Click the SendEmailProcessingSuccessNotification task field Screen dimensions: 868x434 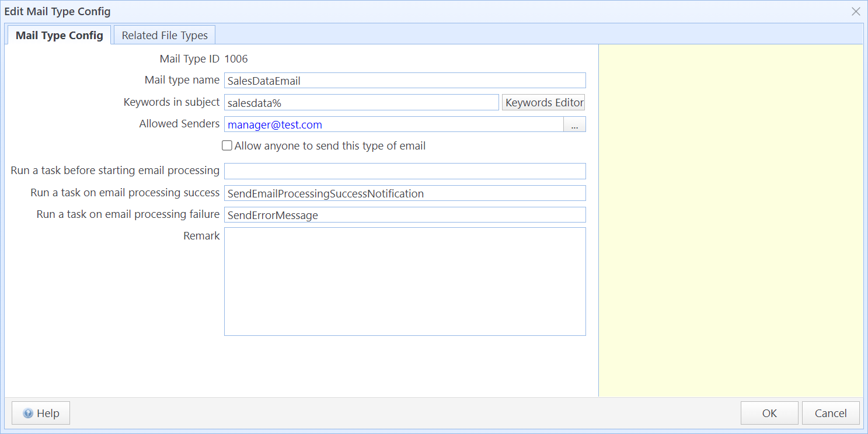pyautogui.click(x=405, y=193)
